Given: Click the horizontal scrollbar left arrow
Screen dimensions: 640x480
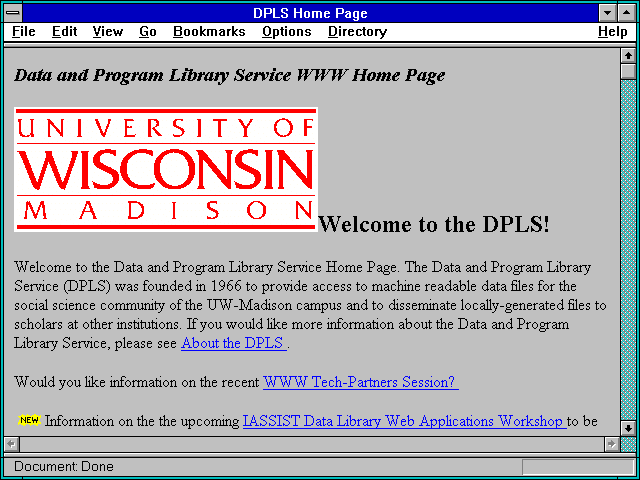Looking at the screenshot, I should [11, 444].
